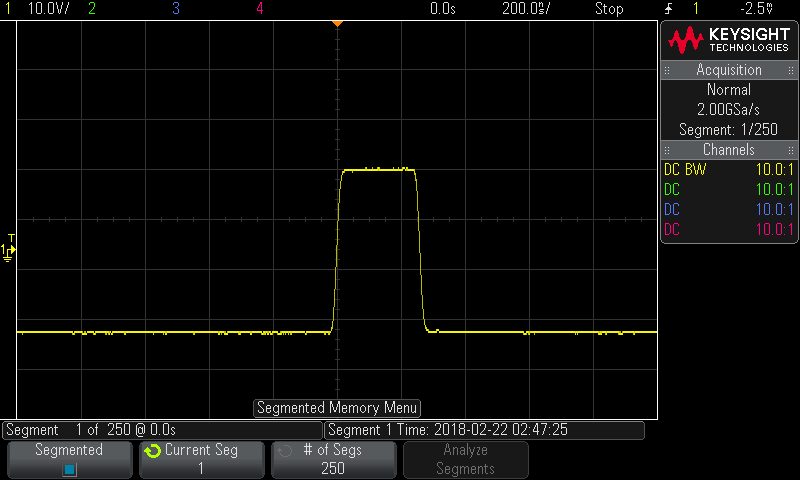
Task: Enable channel 4 from top bar
Action: tap(260, 9)
